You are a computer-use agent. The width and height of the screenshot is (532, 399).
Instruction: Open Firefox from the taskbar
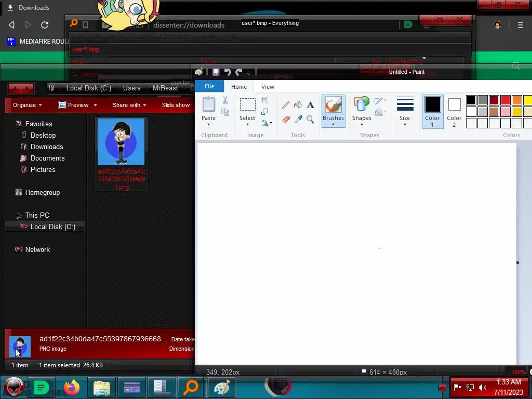click(x=72, y=387)
